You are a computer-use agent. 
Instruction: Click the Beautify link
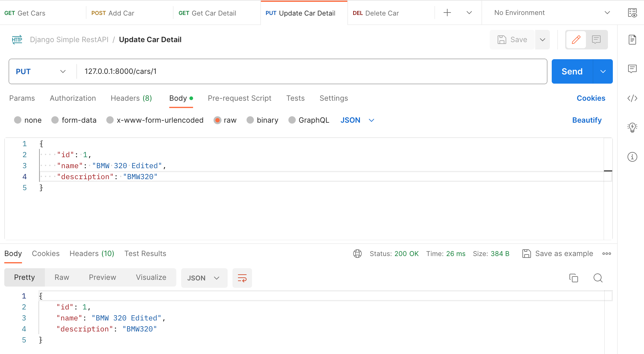[x=587, y=120]
